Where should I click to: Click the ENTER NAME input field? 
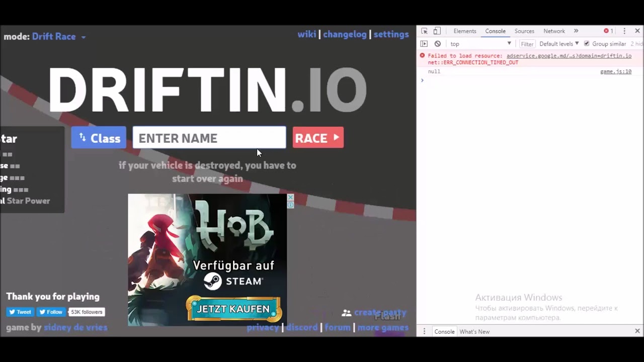[x=209, y=138]
